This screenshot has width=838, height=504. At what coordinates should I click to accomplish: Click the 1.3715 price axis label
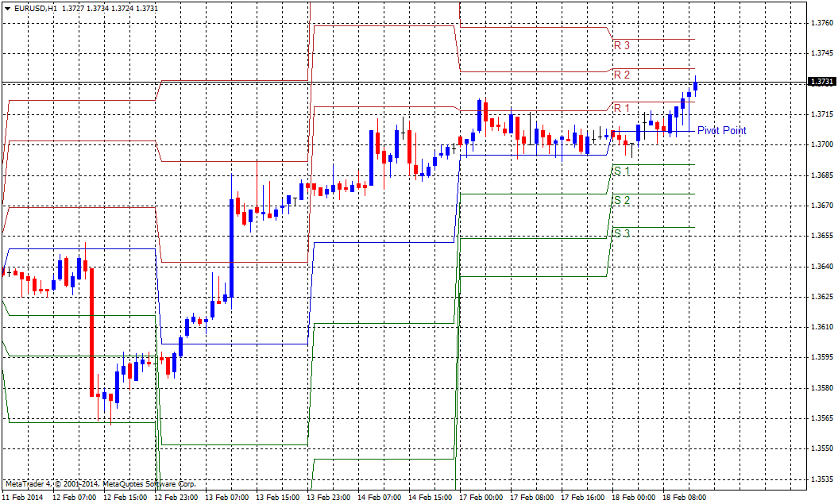tap(822, 113)
